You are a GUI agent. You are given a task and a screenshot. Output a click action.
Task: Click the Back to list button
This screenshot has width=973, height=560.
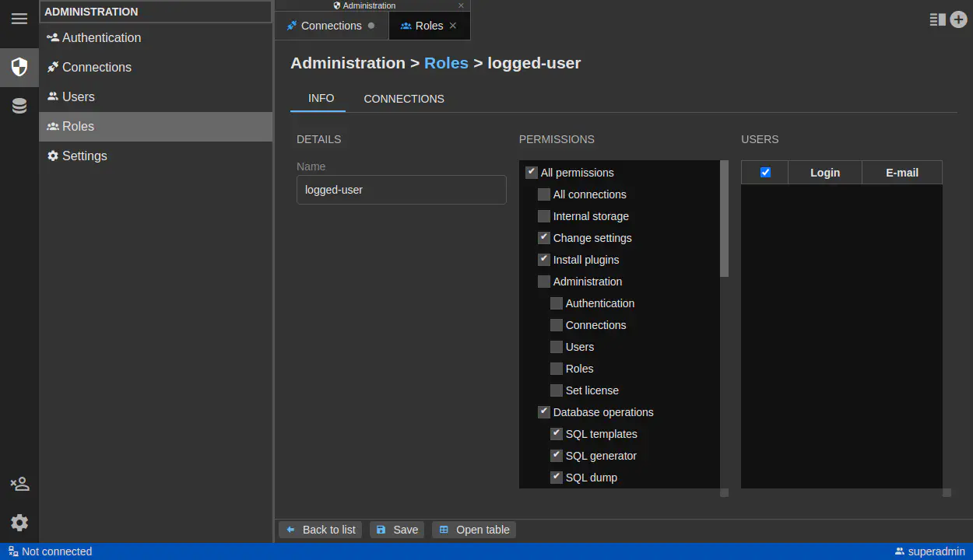coord(321,530)
